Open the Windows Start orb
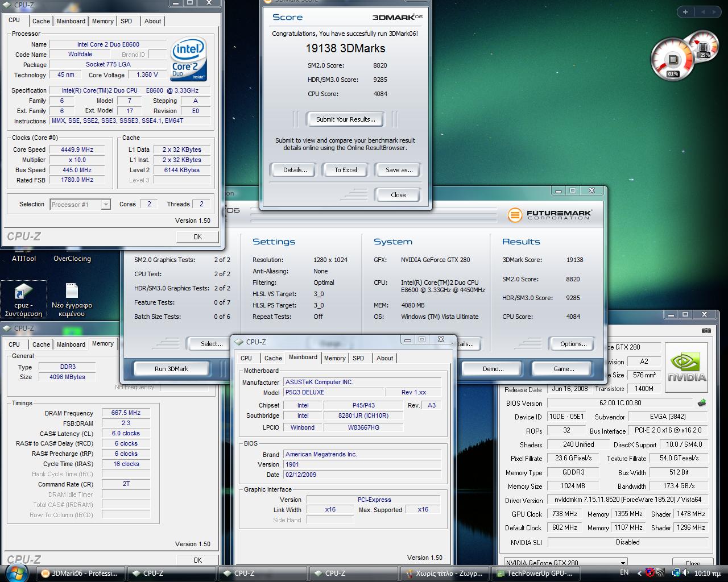The width and height of the screenshot is (728, 582). click(17, 572)
